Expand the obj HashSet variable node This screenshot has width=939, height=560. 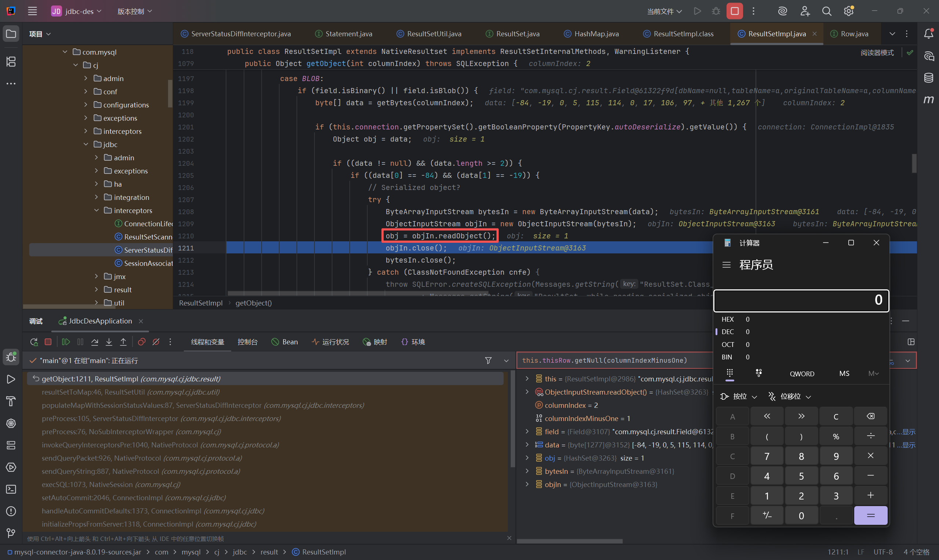(x=527, y=458)
